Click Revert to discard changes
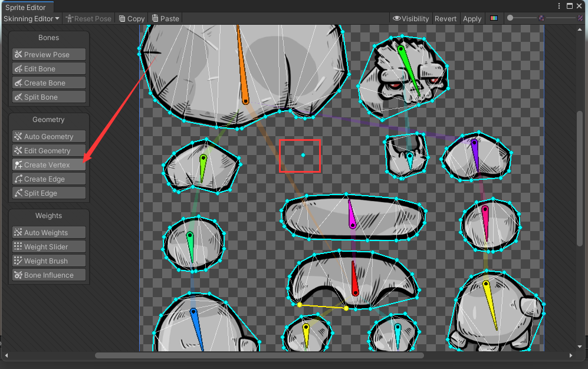588x369 pixels. click(x=445, y=18)
